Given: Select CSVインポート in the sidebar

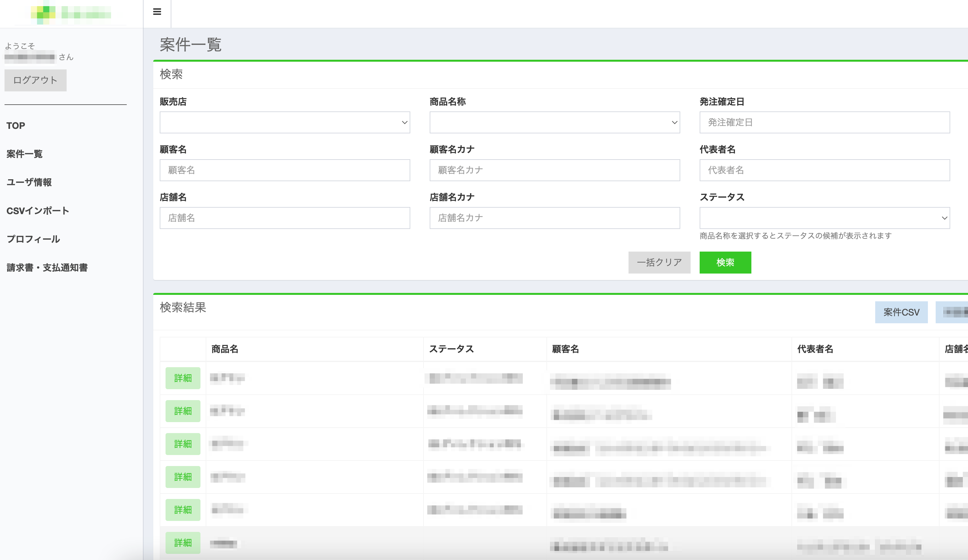Looking at the screenshot, I should (x=38, y=211).
